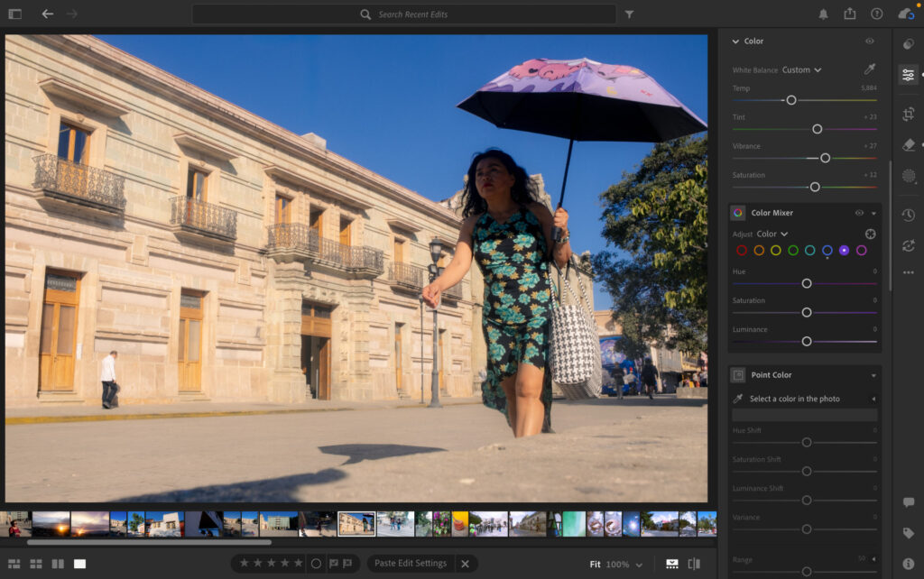Select the blue swatch in the Color Mixer
The height and width of the screenshot is (579, 924).
(x=827, y=250)
